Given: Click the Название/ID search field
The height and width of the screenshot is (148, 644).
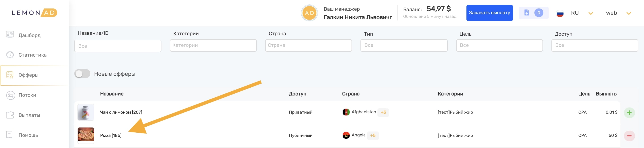Looking at the screenshot, I should (x=118, y=46).
